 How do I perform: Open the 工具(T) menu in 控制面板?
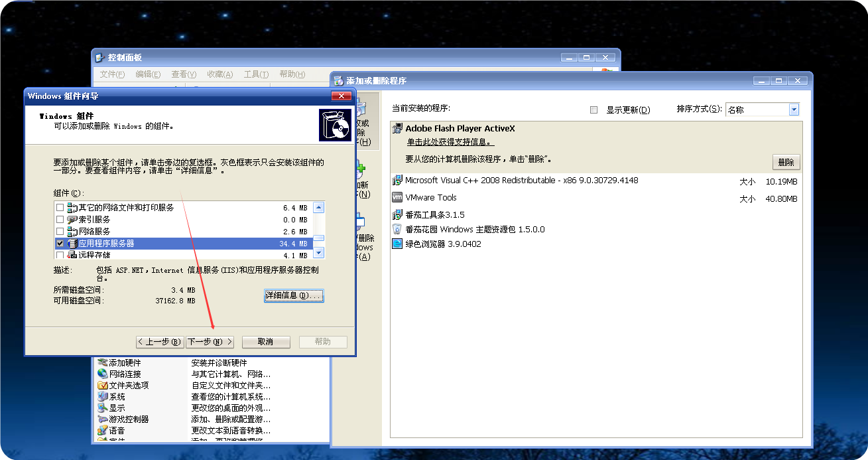256,74
